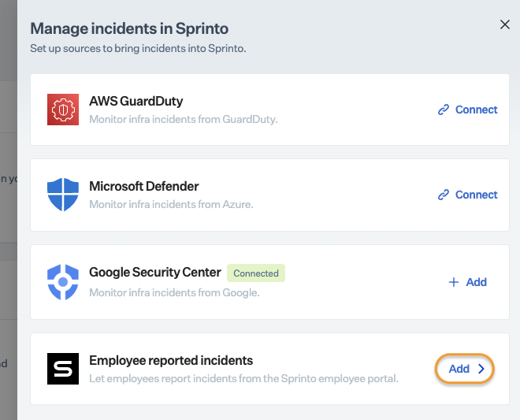Click the 'Manage incidents in Sprinto' heading
Viewport: 520px width, 420px height.
point(129,28)
